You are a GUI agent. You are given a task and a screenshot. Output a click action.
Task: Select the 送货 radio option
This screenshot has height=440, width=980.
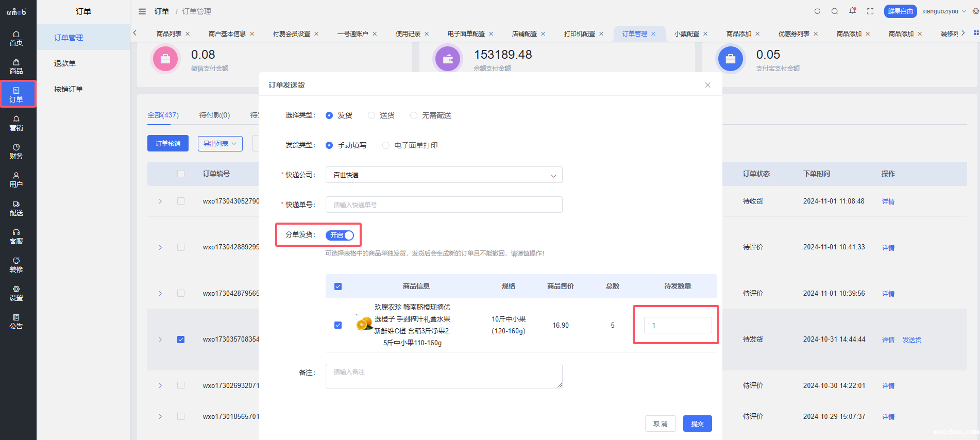pyautogui.click(x=371, y=115)
